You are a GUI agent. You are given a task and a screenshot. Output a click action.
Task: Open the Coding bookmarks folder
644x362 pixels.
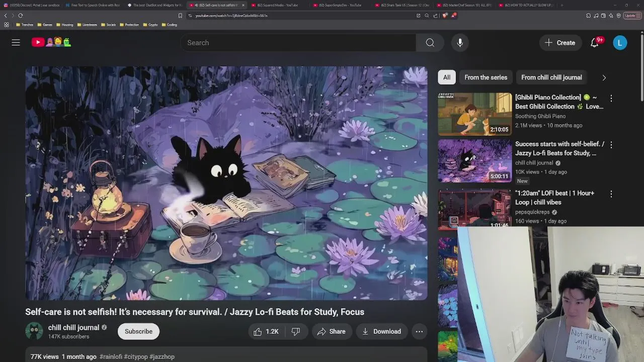(169, 25)
